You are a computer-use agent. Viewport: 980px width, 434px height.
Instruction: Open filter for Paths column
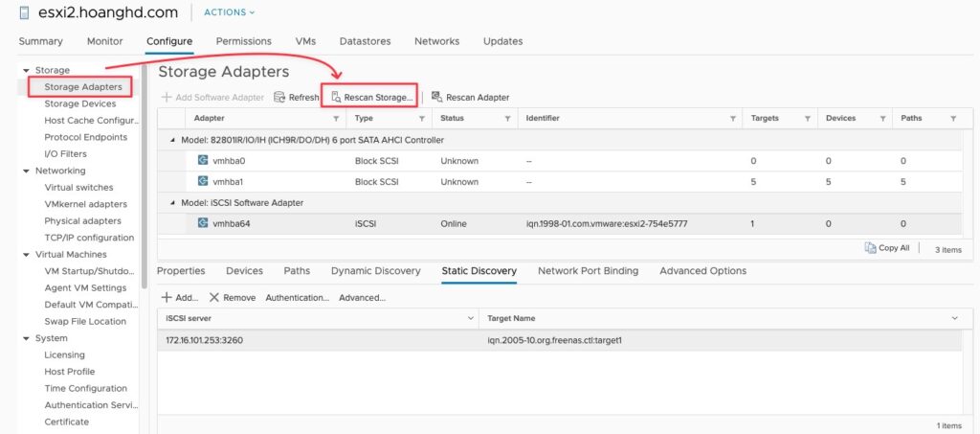click(x=953, y=118)
